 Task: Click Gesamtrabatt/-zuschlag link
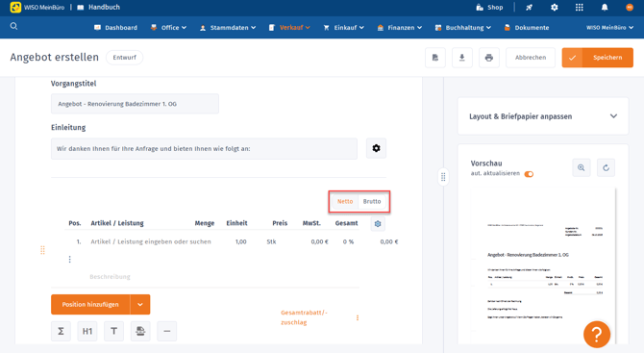(x=304, y=317)
